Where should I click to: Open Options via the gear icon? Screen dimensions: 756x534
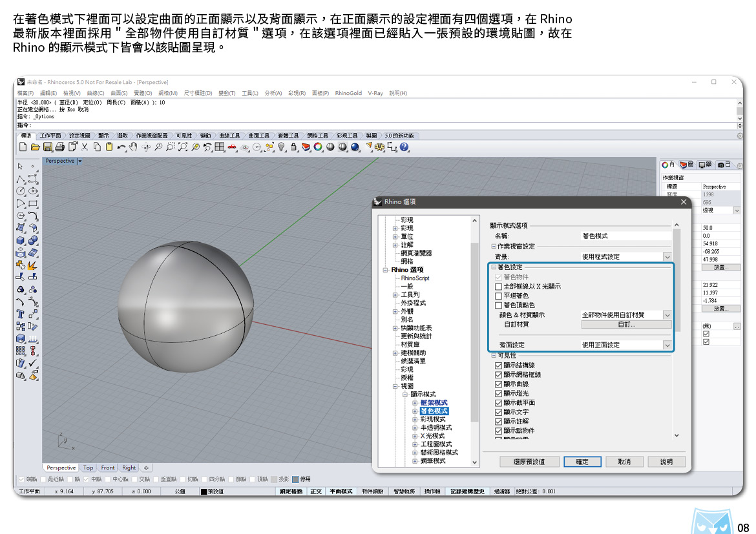pyautogui.click(x=379, y=147)
